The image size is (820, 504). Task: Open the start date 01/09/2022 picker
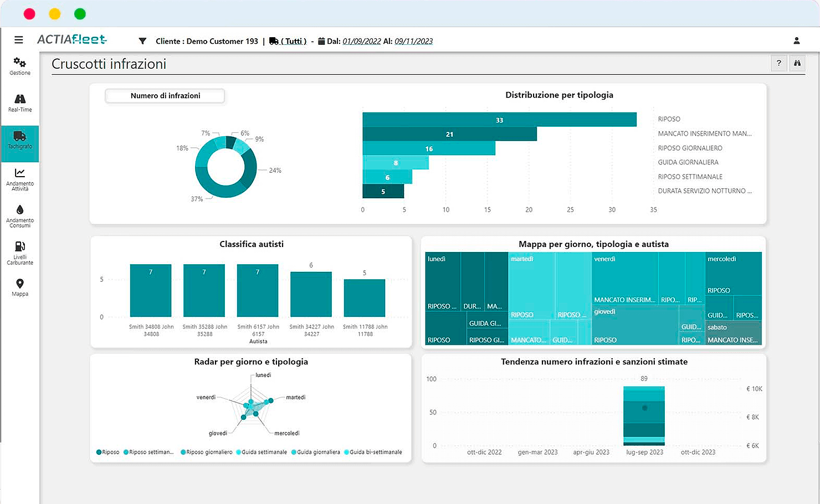362,41
